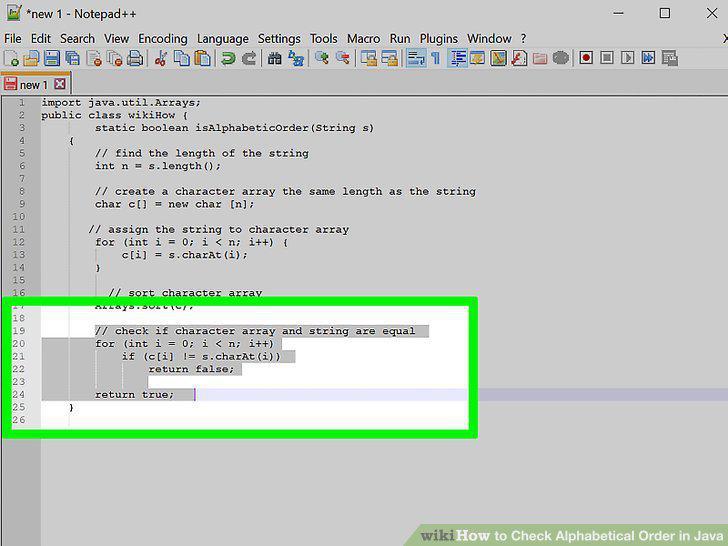Click the line 'import java.util.Arrays;'
Image resolution: width=728 pixels, height=546 pixels.
tap(121, 103)
